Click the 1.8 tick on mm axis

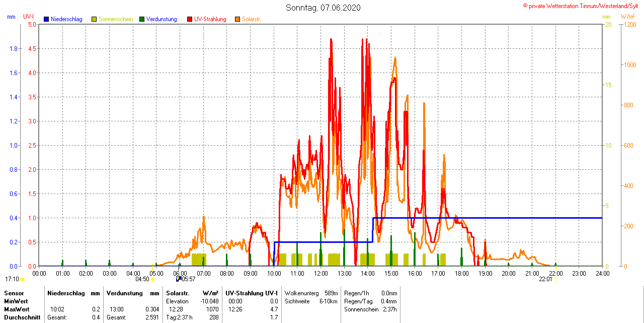(14, 48)
